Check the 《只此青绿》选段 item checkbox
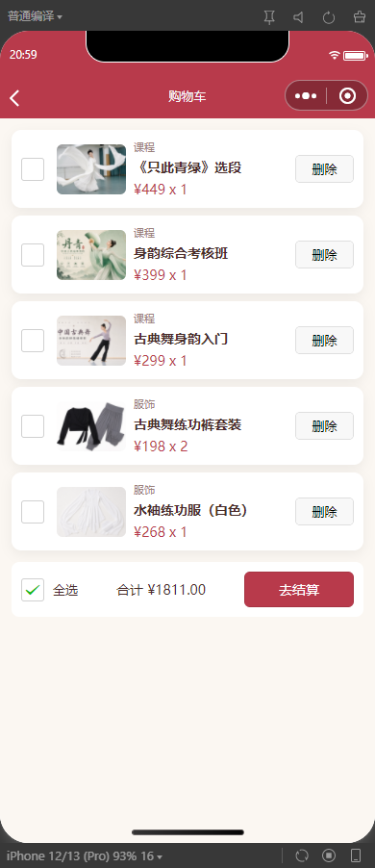This screenshot has width=375, height=868. click(33, 168)
